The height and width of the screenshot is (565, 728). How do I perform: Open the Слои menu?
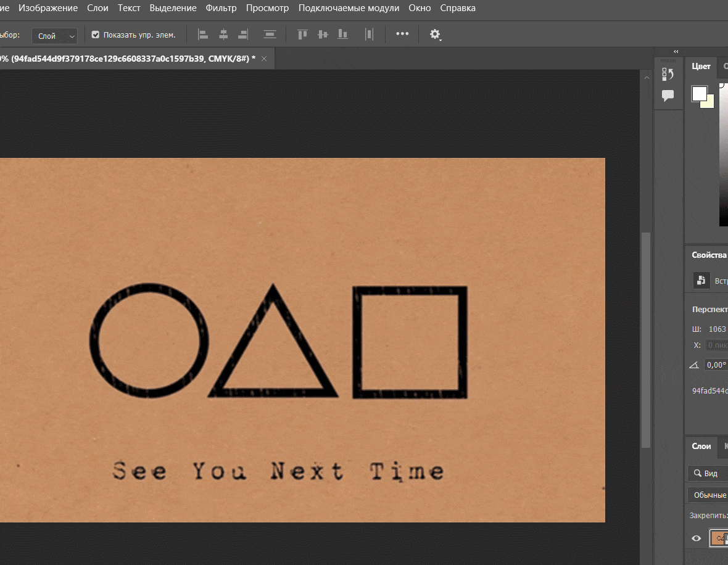tap(97, 8)
